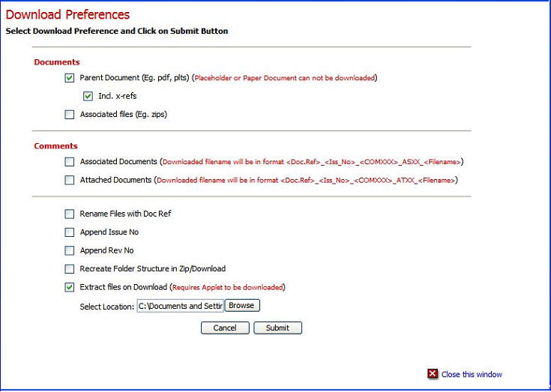
Task: Click the Close this window link
Action: (472, 375)
